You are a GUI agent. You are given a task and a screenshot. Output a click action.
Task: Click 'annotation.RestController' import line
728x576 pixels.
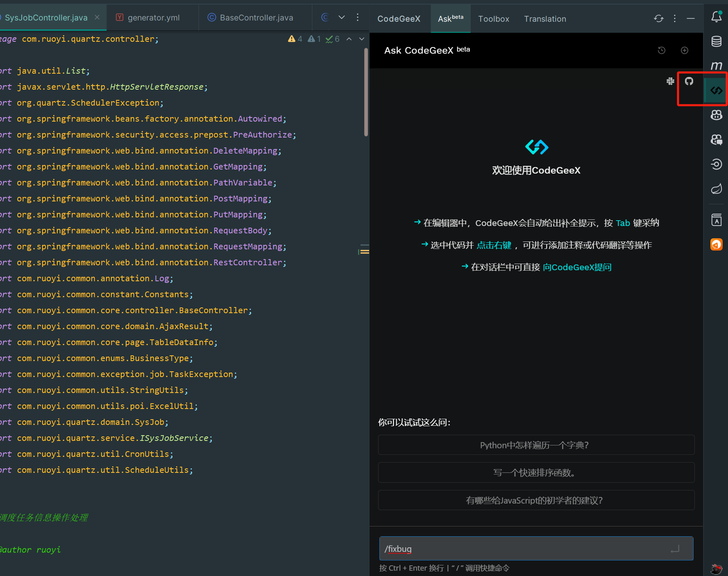143,262
